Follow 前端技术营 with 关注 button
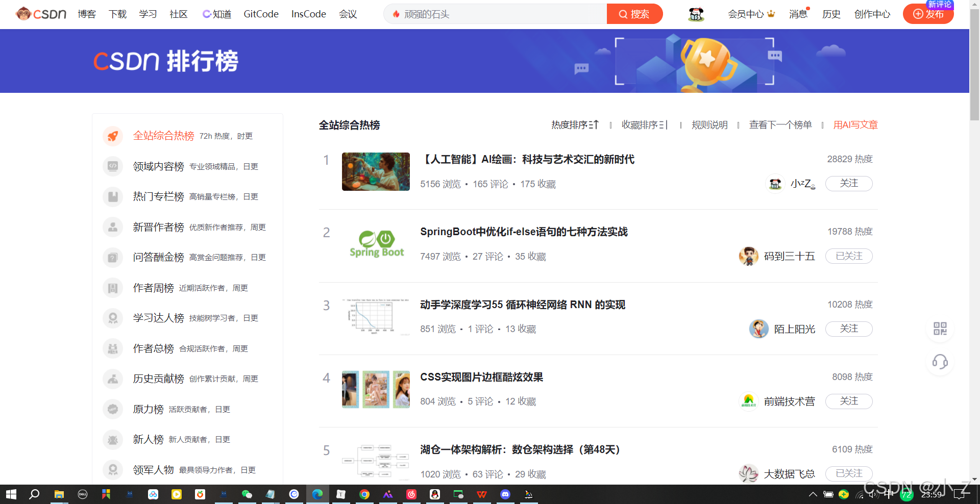Viewport: 980px width, 504px height. 849,401
